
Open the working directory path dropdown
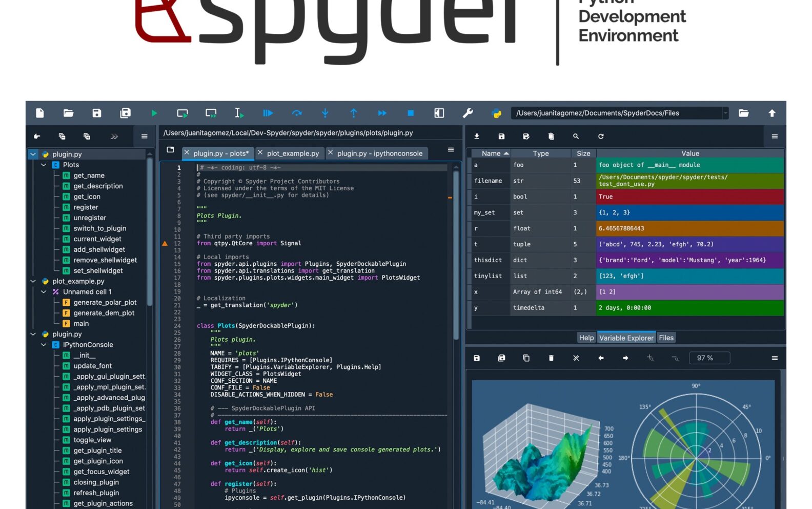pyautogui.click(x=725, y=113)
